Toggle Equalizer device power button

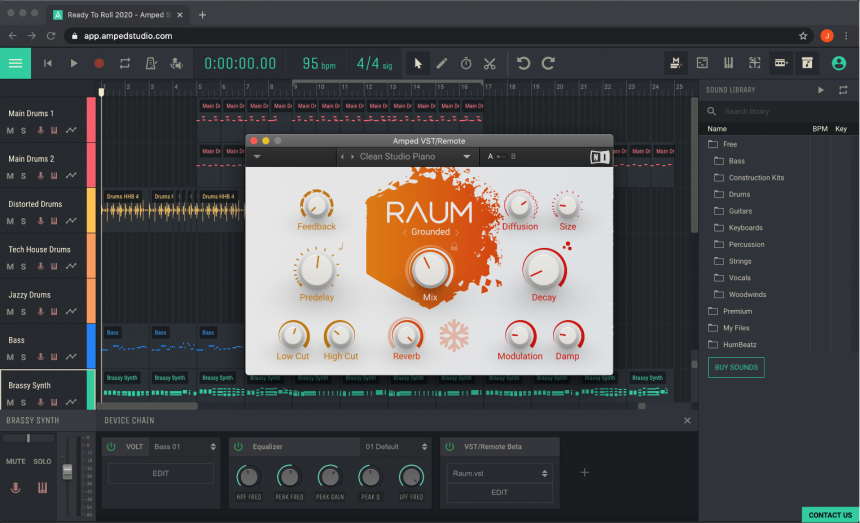click(239, 447)
